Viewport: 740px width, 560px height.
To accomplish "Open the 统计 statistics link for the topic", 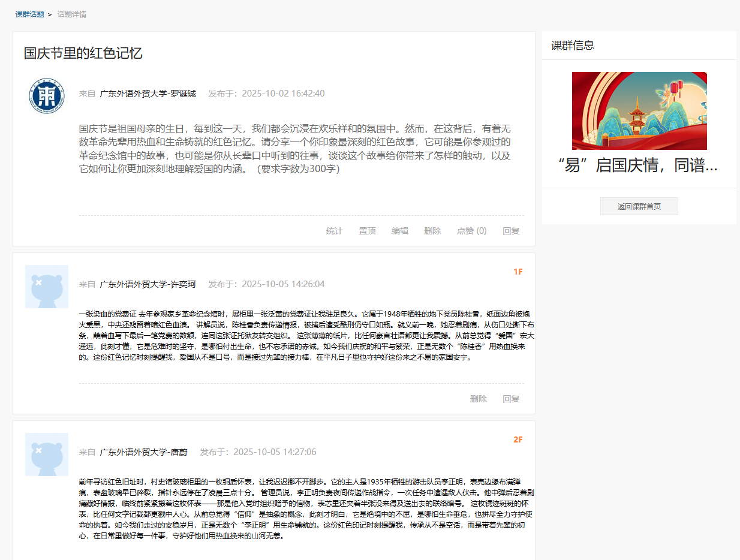I will tap(334, 231).
